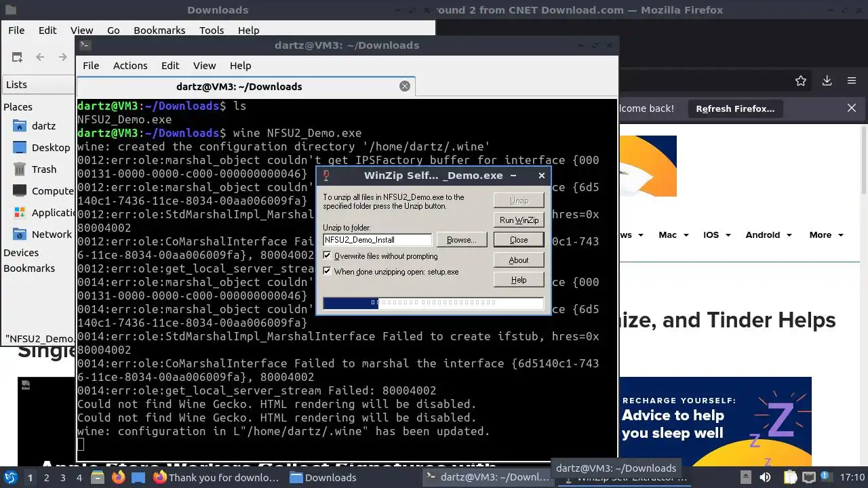
Task: Toggle When done unzipping open setup.exe
Action: pos(328,271)
